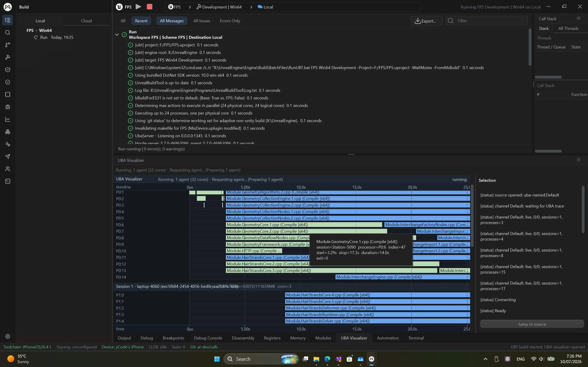Click the filter magnifier icon
Image resolution: width=588 pixels, height=367 pixels.
pos(450,21)
